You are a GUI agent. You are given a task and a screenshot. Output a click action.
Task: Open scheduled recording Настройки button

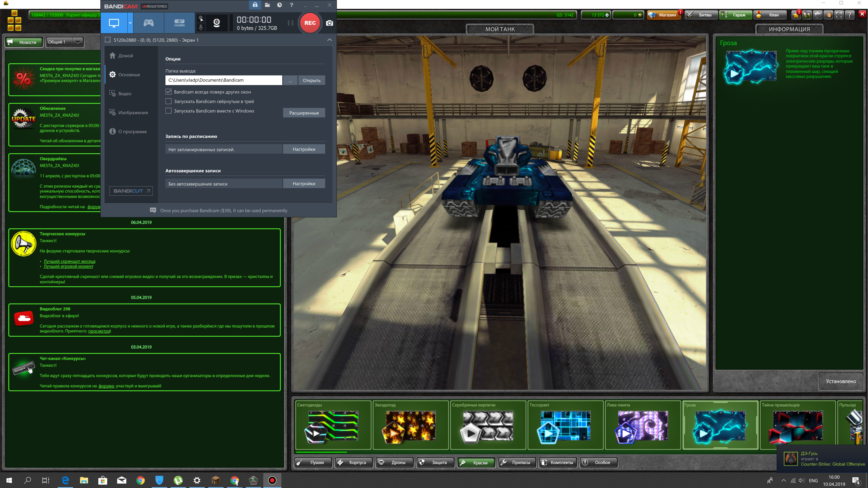[x=304, y=149]
